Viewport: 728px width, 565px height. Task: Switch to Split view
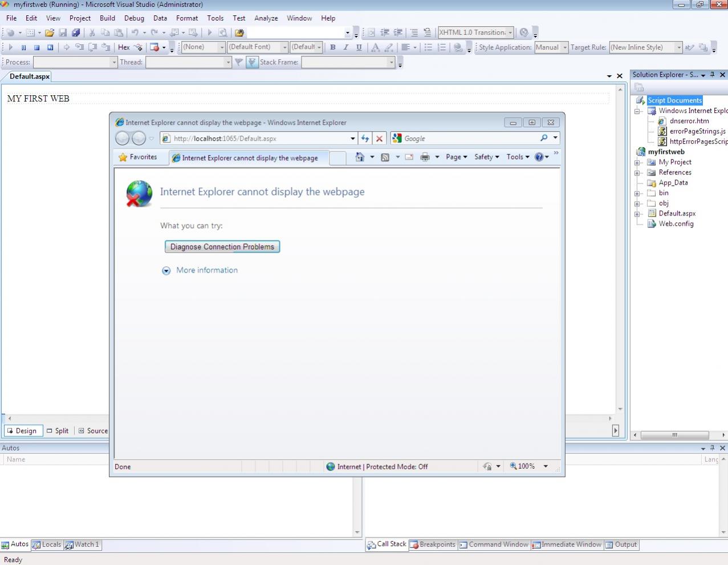tap(58, 431)
